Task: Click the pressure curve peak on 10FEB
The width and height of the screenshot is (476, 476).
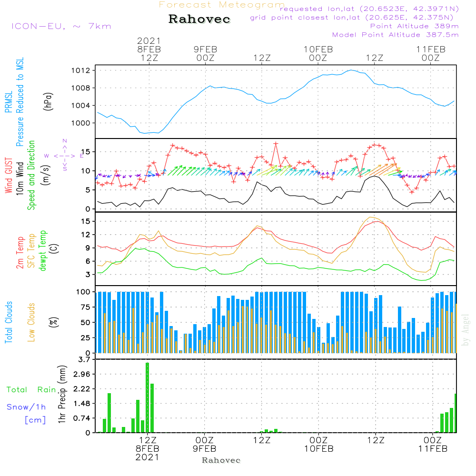Action: click(351, 70)
